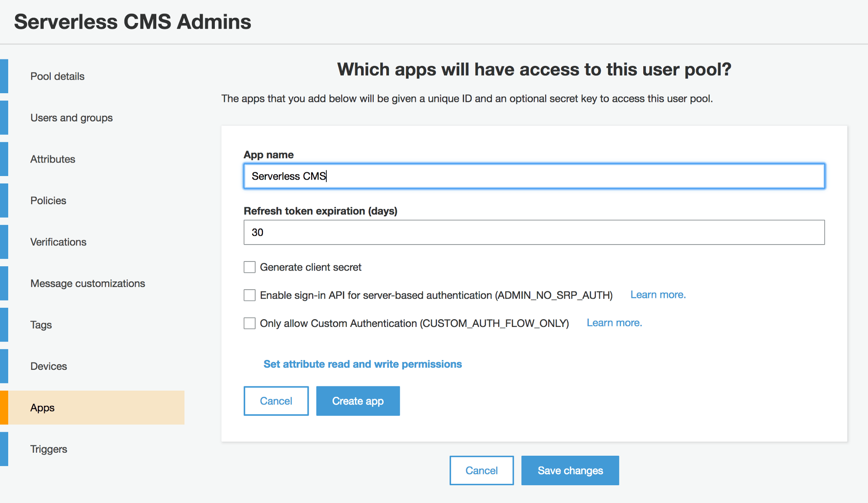Image resolution: width=868 pixels, height=503 pixels.
Task: Enable Generate client secret checkbox
Action: click(x=250, y=267)
